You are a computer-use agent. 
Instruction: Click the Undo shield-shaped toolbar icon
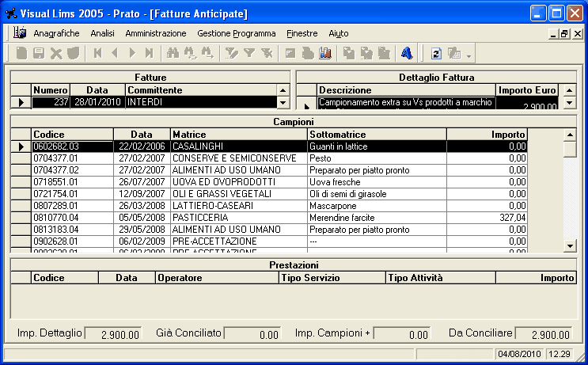pyautogui.click(x=74, y=53)
